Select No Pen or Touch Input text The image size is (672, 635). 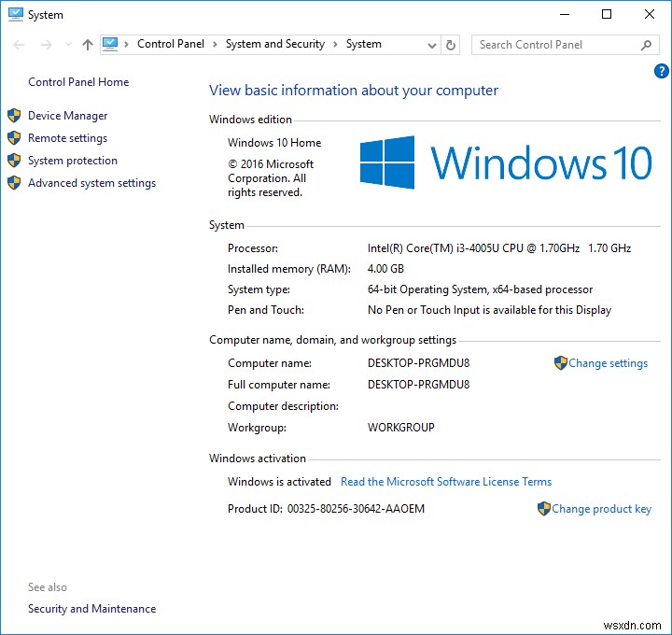pos(489,310)
